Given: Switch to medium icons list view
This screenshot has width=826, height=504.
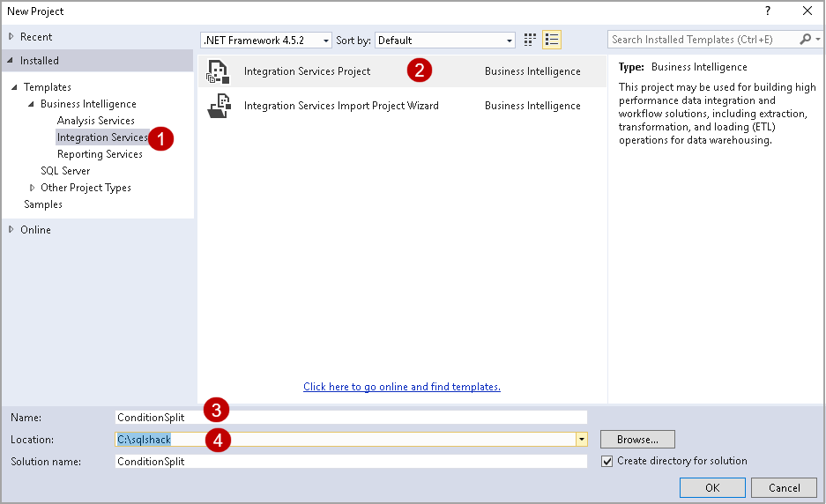Looking at the screenshot, I should [x=552, y=40].
